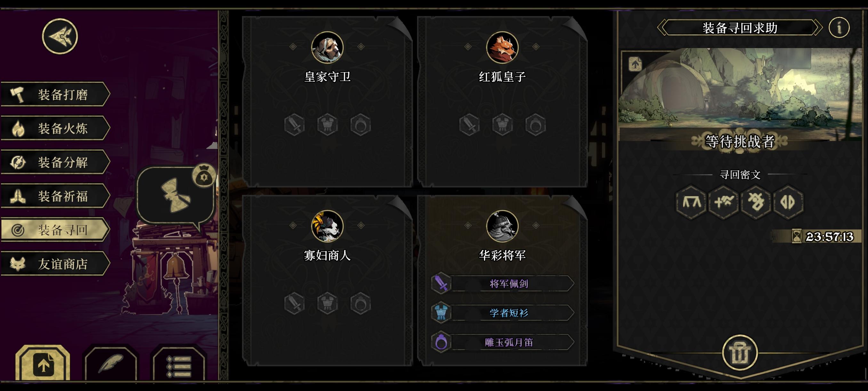Screen dimensions: 868x391
Task: Select the 将军佩剑 weapon entry
Action: coord(502,283)
